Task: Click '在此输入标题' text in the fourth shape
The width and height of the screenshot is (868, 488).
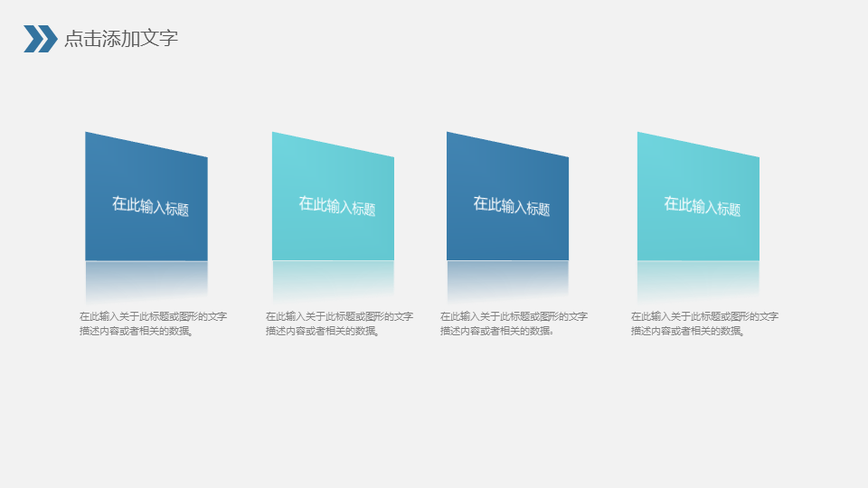Action: [702, 206]
